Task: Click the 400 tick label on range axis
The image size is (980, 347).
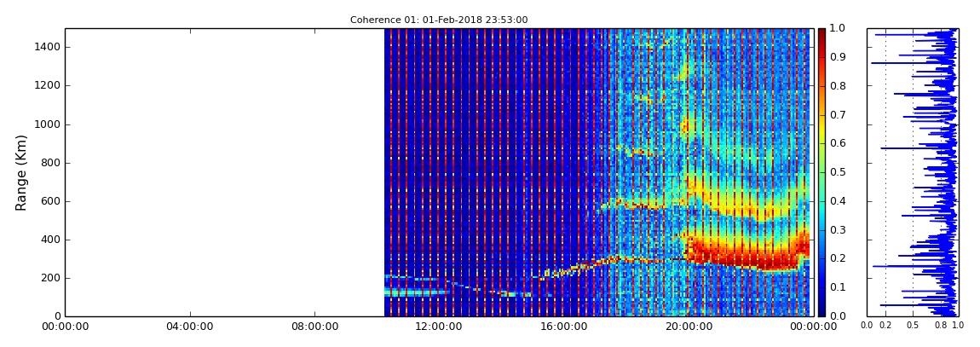Action: tap(51, 240)
